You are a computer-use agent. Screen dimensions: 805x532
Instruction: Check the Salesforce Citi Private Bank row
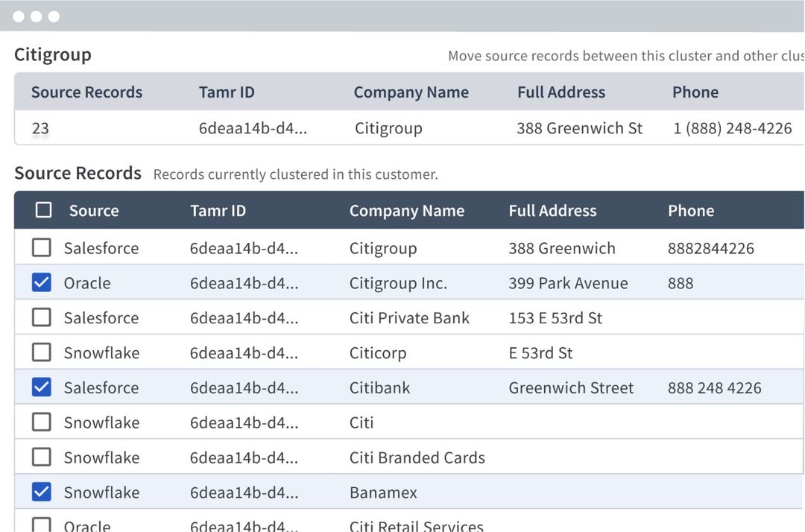tap(42, 317)
